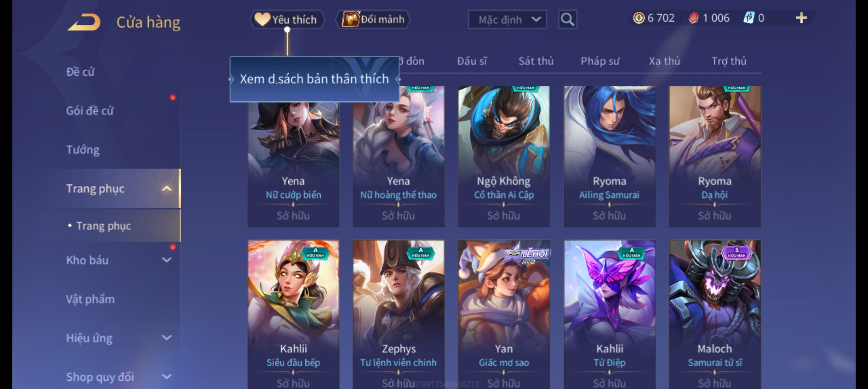Screen dimensions: 868x389
Task: Expand the Hiệu ứng sidebar section
Action: (x=167, y=337)
